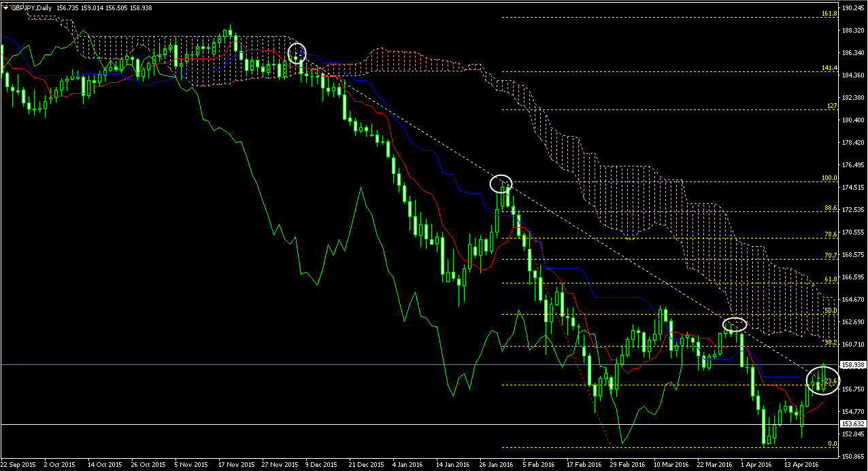Click the Fibonacci 50.0 level label

pos(830,311)
